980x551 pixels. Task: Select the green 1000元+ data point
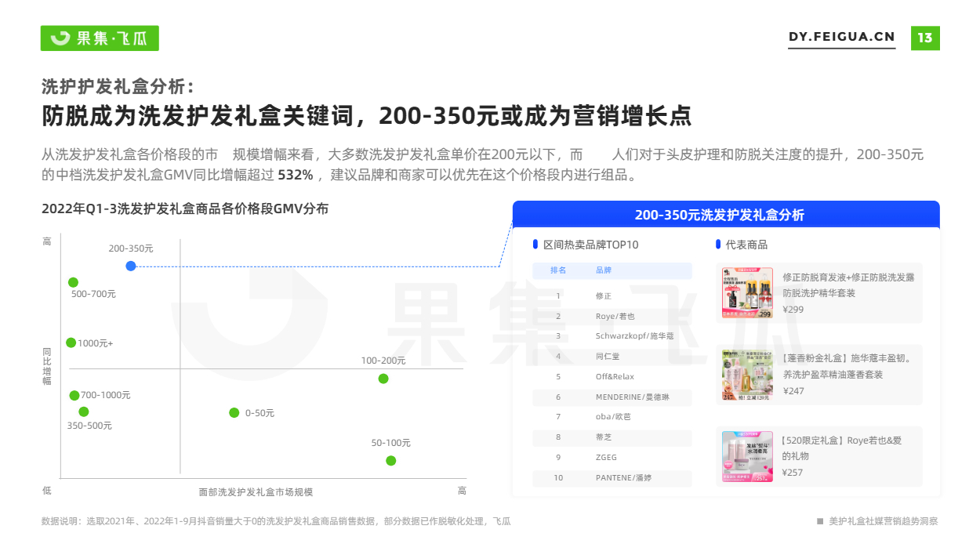tap(71, 343)
